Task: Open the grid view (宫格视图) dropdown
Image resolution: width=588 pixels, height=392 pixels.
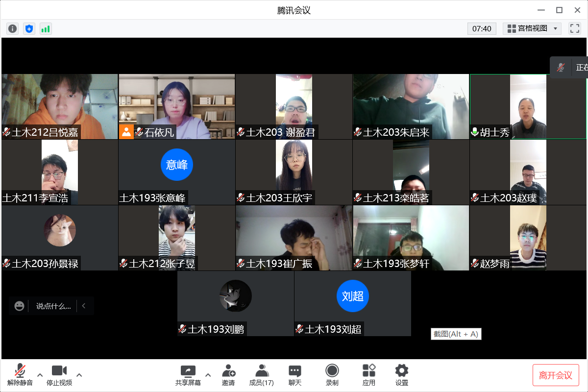Action: pos(532,28)
